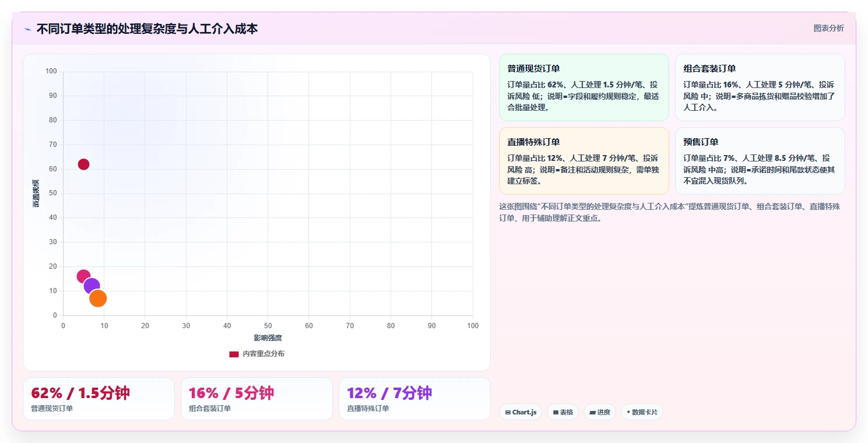Click the dark red bubble at 62
This screenshot has width=868, height=443.
pos(83,164)
